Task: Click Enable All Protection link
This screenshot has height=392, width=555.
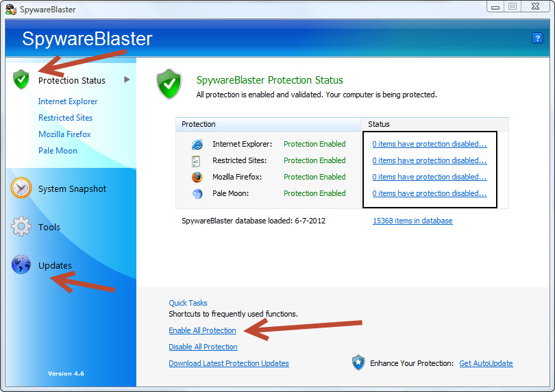Action: pos(202,330)
